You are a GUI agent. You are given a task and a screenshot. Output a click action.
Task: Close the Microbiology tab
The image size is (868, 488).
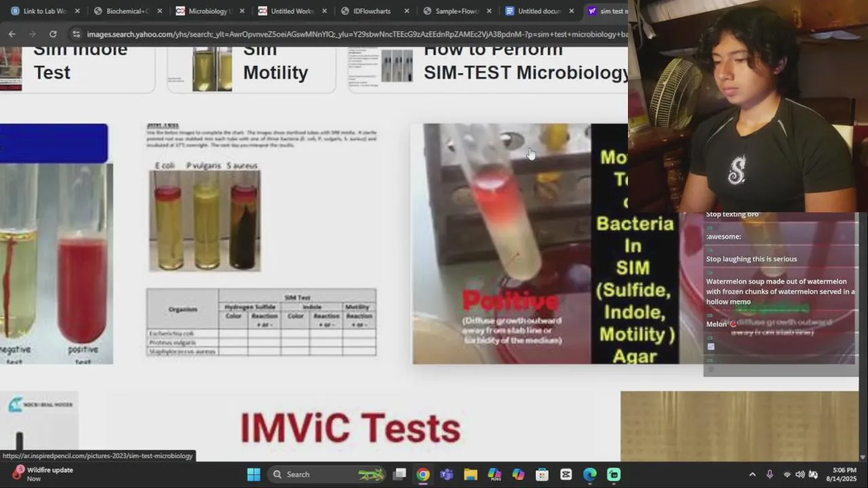coord(242,11)
